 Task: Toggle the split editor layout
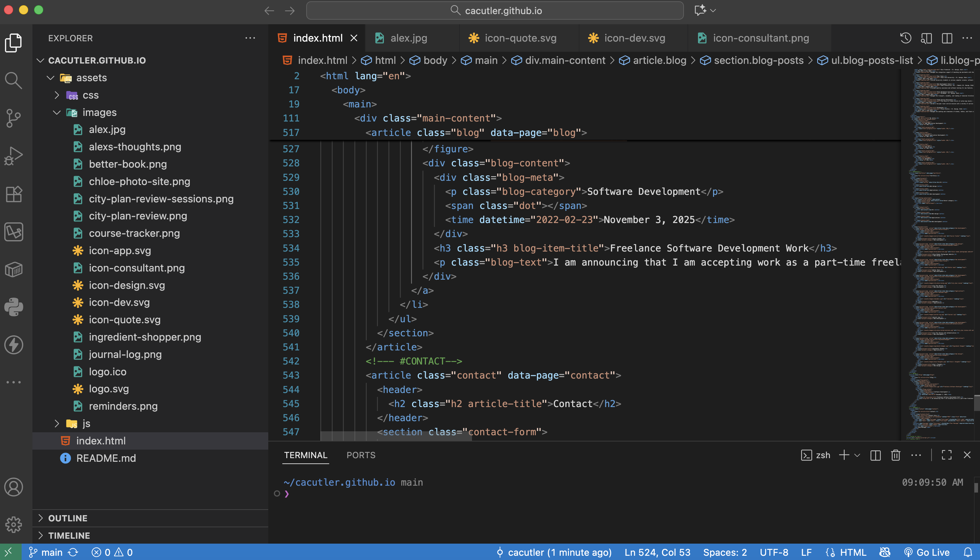click(947, 38)
